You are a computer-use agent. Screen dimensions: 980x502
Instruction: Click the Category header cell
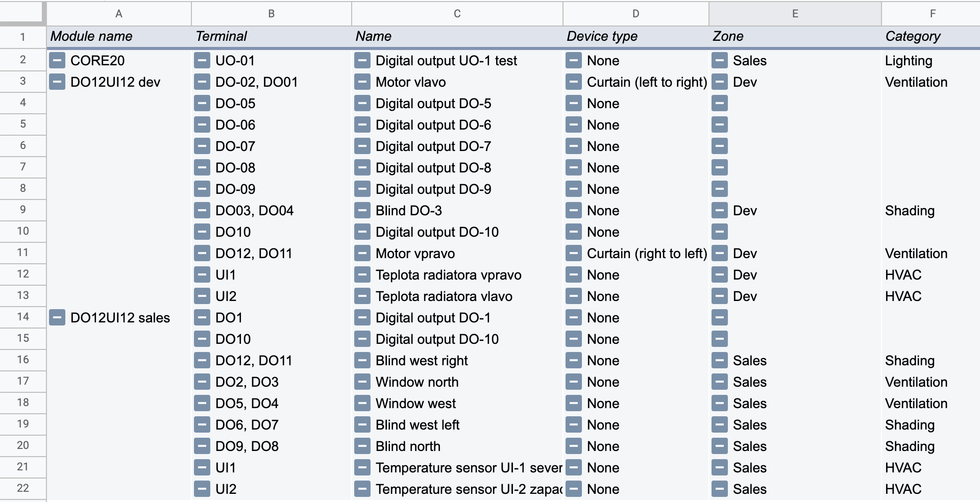(x=930, y=37)
